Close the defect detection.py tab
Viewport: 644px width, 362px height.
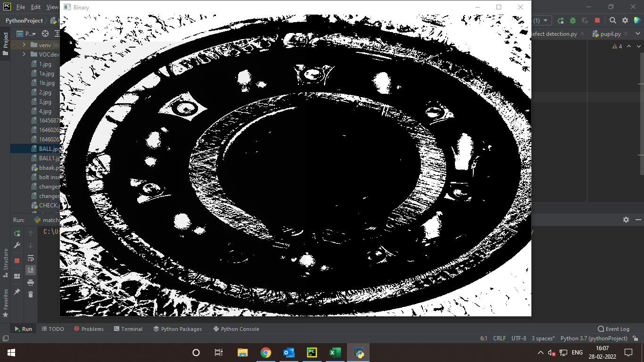pyautogui.click(x=582, y=34)
